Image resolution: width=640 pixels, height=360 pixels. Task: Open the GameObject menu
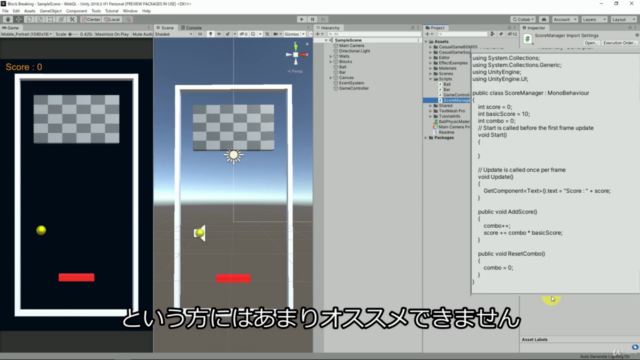coord(51,11)
